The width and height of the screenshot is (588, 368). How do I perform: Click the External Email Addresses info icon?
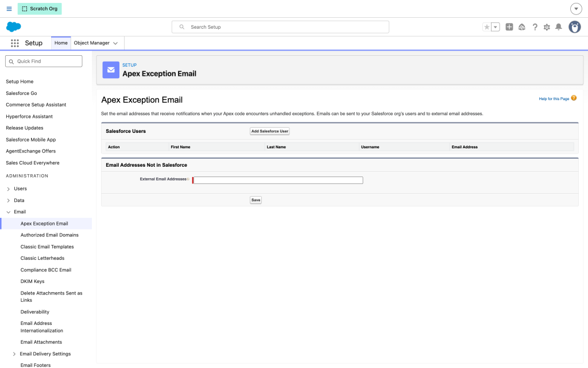pyautogui.click(x=188, y=179)
